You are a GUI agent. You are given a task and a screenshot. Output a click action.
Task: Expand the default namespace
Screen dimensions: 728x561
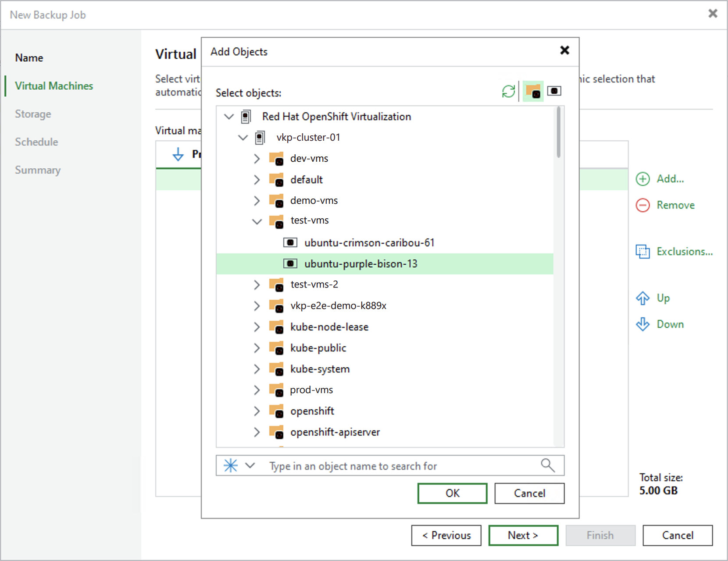(x=257, y=180)
